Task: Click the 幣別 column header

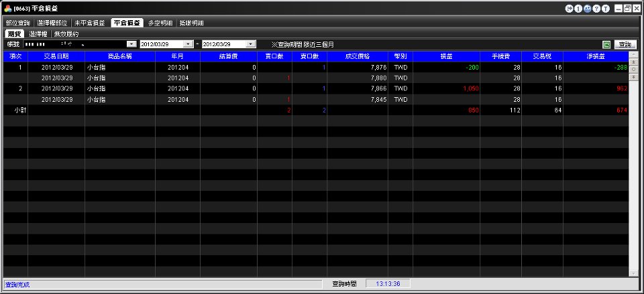Action: click(x=400, y=56)
